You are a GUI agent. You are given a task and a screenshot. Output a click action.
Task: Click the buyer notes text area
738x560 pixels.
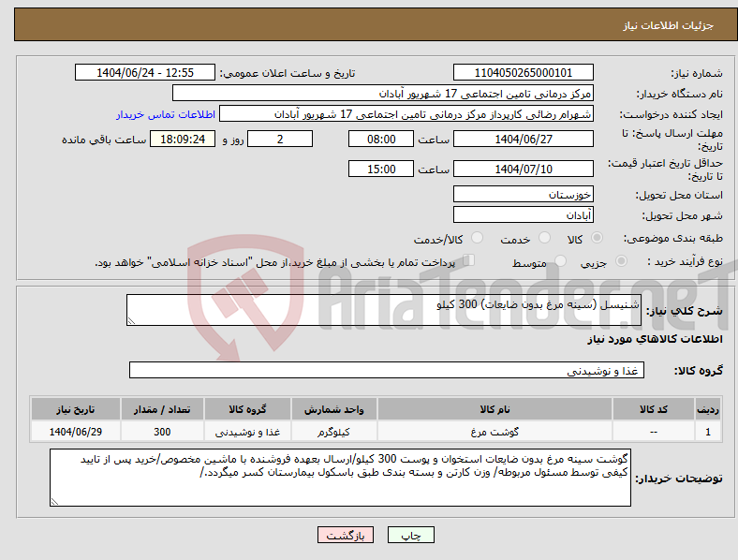pyautogui.click(x=340, y=478)
